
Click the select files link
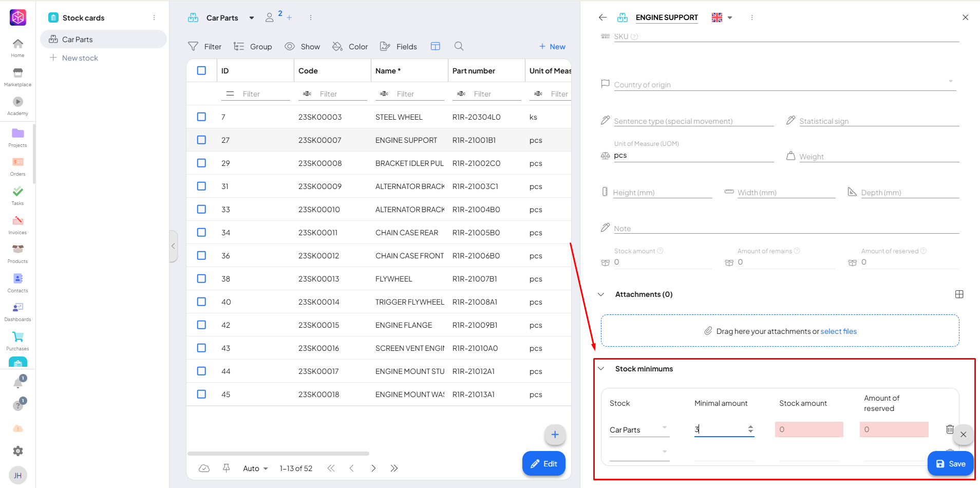838,331
